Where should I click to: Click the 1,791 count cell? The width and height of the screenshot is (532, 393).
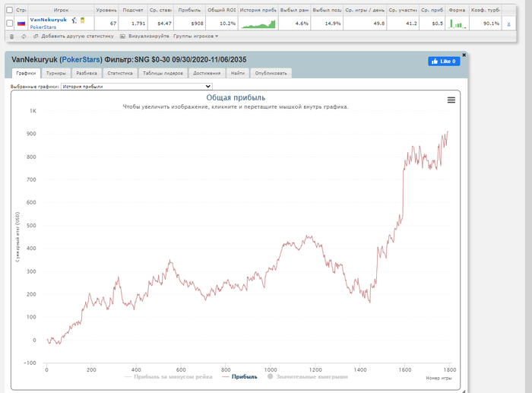(133, 24)
